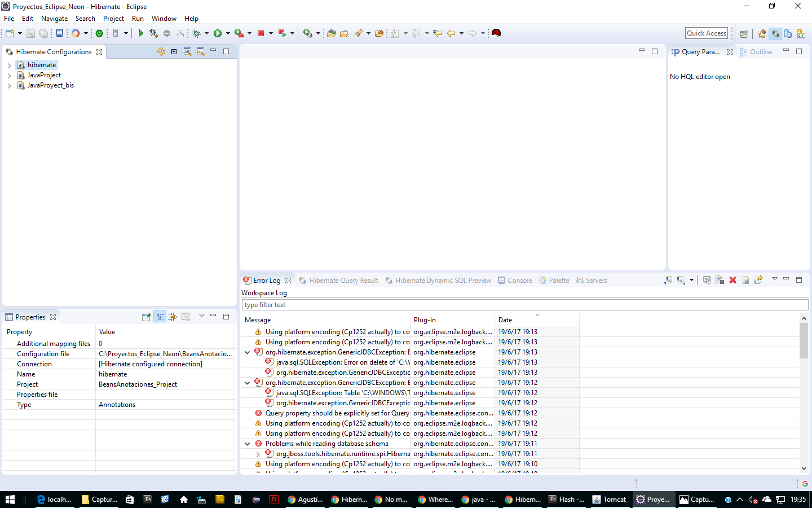Expand the JavaProyect_bis configuration node
Screen dimensions: 812x508
pos(10,86)
